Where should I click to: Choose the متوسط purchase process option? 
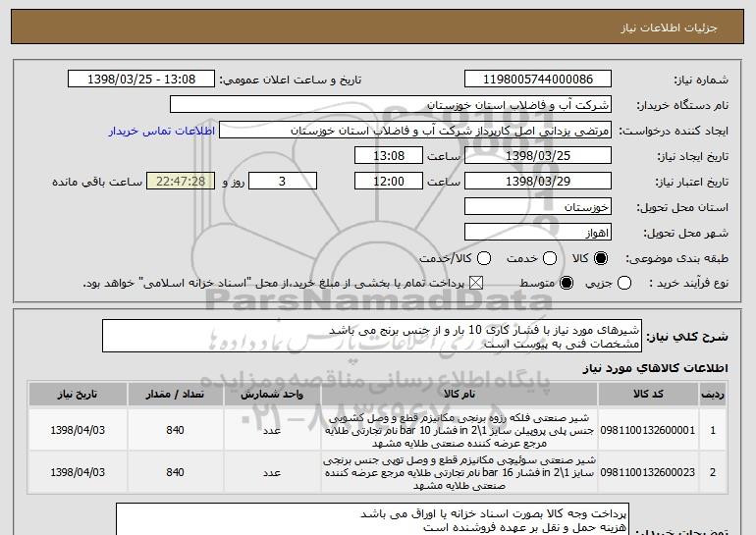(x=567, y=283)
